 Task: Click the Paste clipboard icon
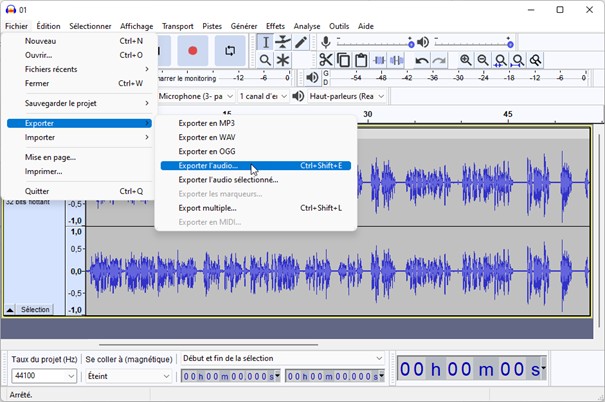[361, 61]
